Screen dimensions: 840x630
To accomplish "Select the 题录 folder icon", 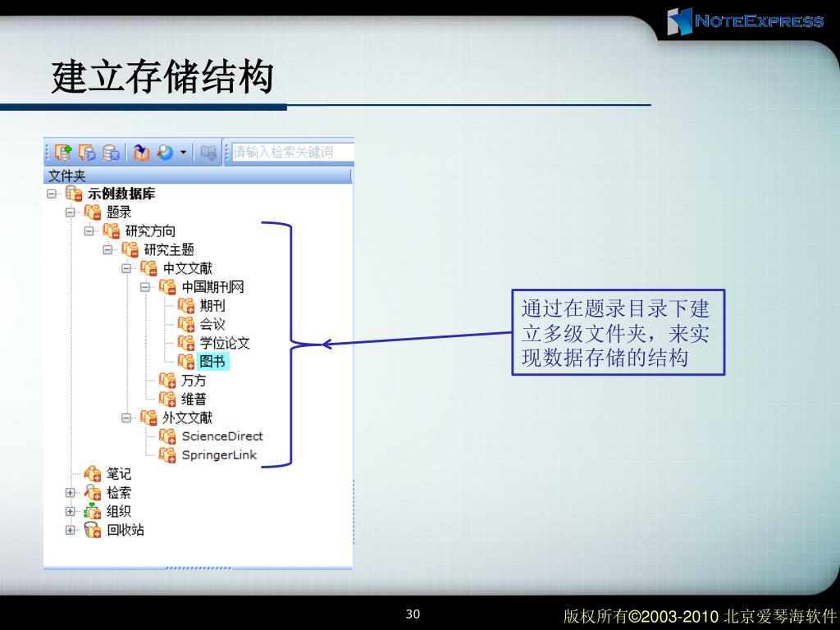I will tap(93, 212).
